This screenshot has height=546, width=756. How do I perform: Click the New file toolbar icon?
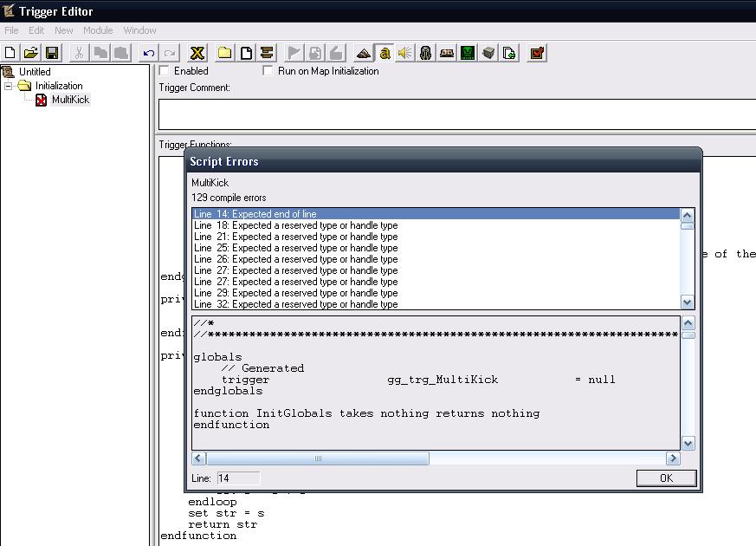point(10,53)
